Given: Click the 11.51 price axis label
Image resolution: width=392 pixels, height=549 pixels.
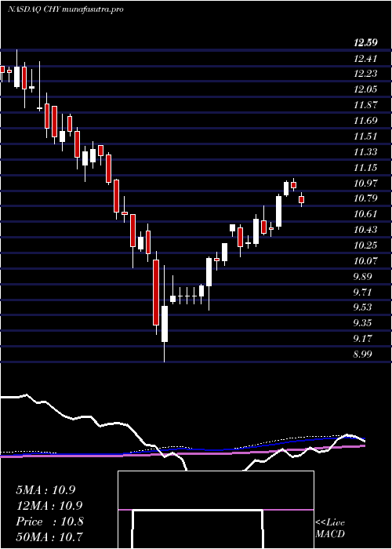Looking at the screenshot, I should click(x=365, y=136).
